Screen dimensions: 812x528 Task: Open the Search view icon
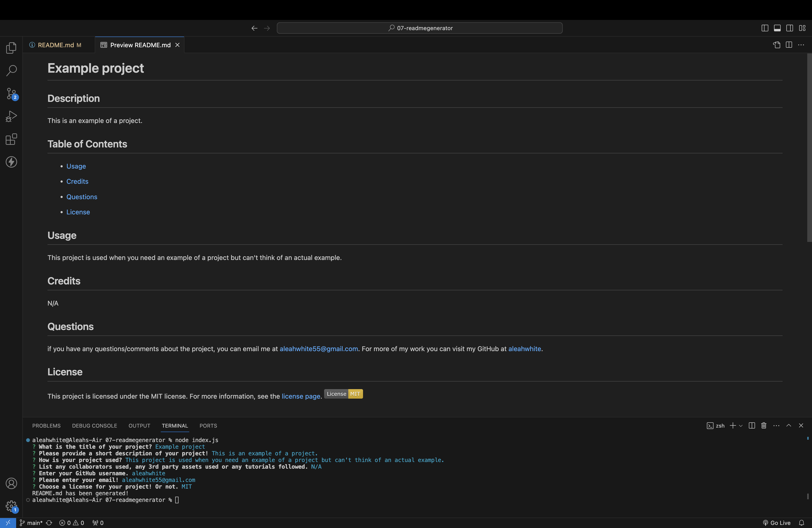tap(11, 71)
